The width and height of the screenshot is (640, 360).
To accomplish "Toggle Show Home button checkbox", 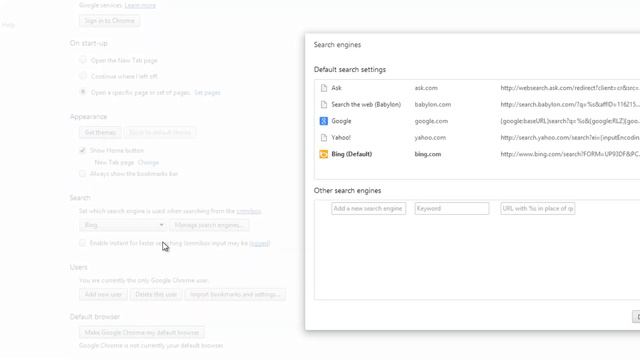I will pos(82,150).
